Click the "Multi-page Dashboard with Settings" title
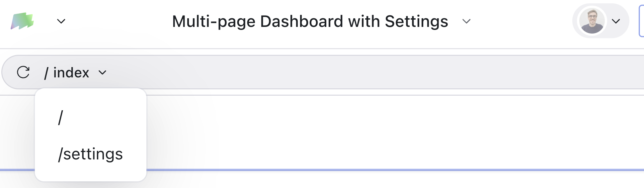 pyautogui.click(x=310, y=22)
